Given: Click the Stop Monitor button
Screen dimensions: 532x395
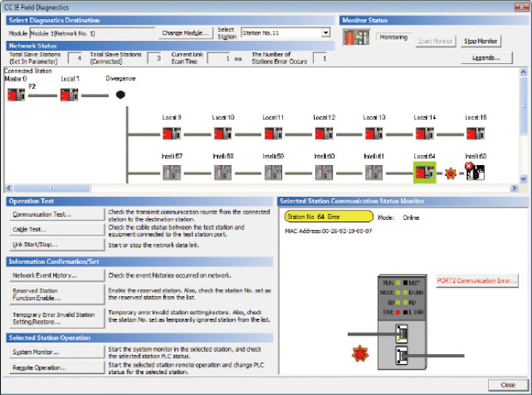Looking at the screenshot, I should tap(480, 41).
